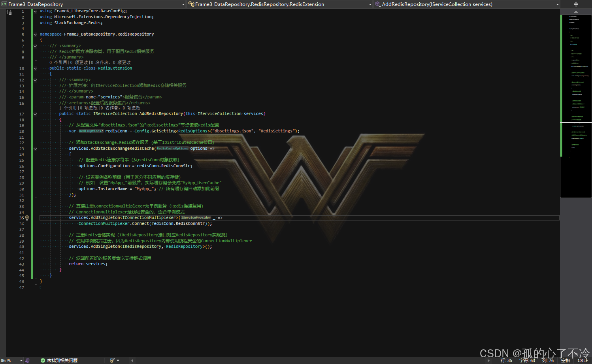Click the split editor window icon

576,4
